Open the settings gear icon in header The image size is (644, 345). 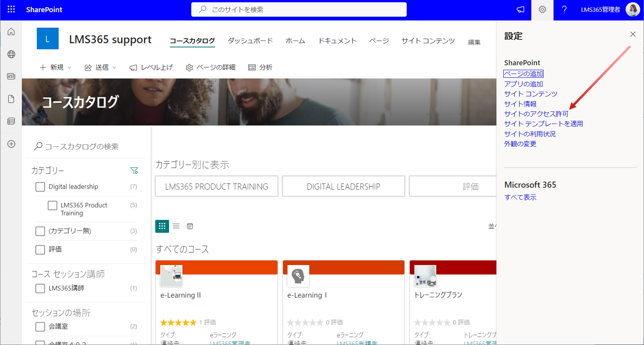tap(542, 10)
